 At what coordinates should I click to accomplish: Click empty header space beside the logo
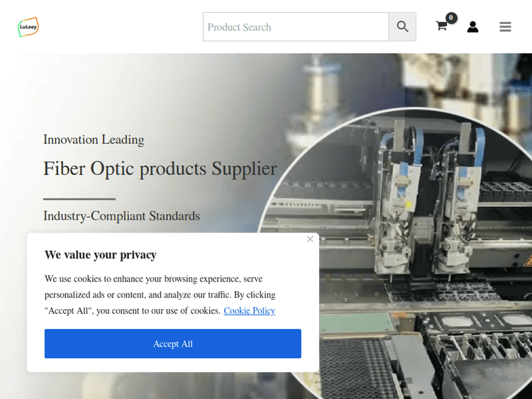point(118,27)
